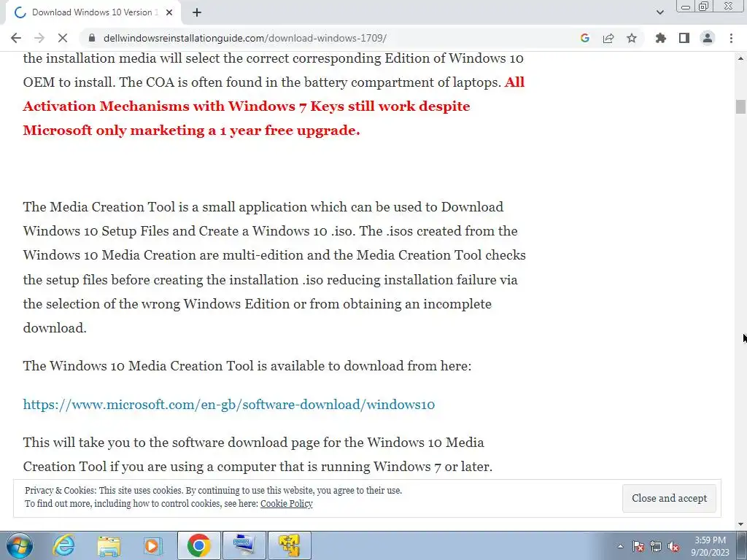Open Chrome's three-dot menu
Viewport: 747px width, 560px height.
[731, 38]
